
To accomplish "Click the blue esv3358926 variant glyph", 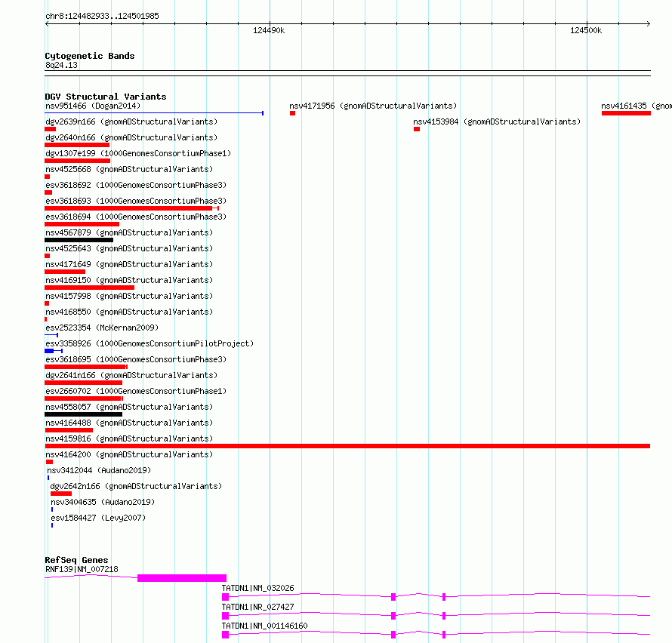I will (x=54, y=351).
